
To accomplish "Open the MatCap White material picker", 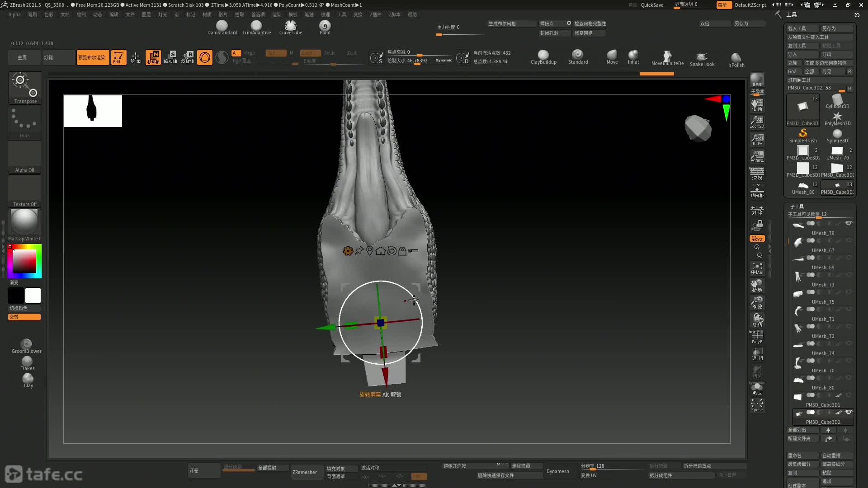I will coord(25,225).
